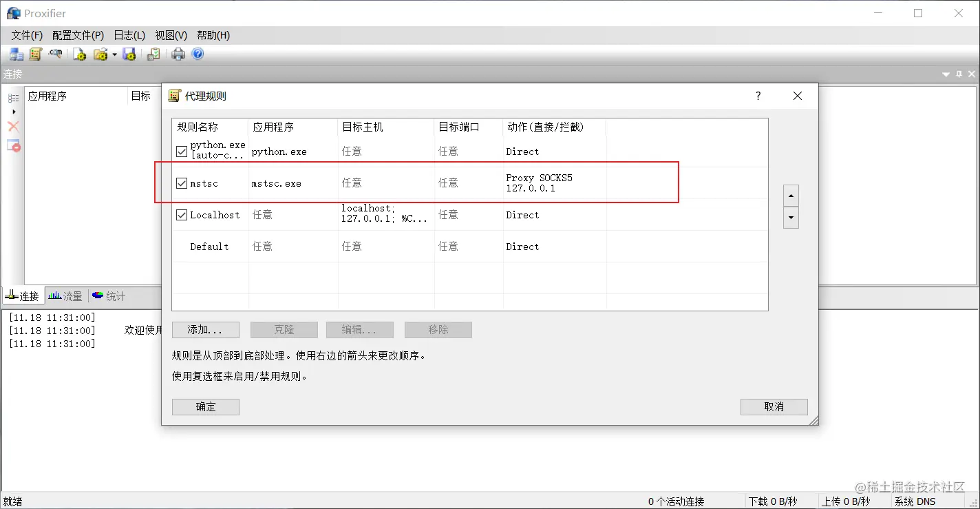Switch to the 流量 tab

tap(66, 296)
